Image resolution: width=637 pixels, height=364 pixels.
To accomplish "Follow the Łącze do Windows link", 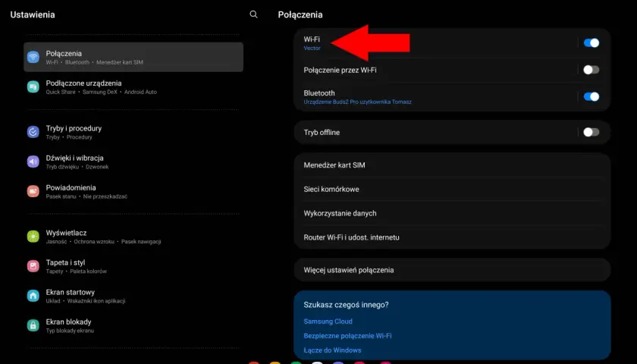I will click(x=332, y=350).
